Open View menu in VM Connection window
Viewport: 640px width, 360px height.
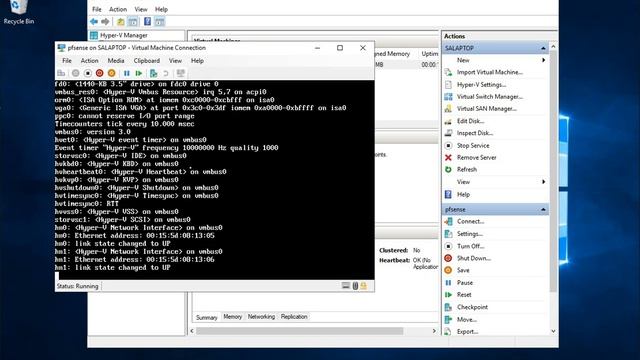[175, 61]
